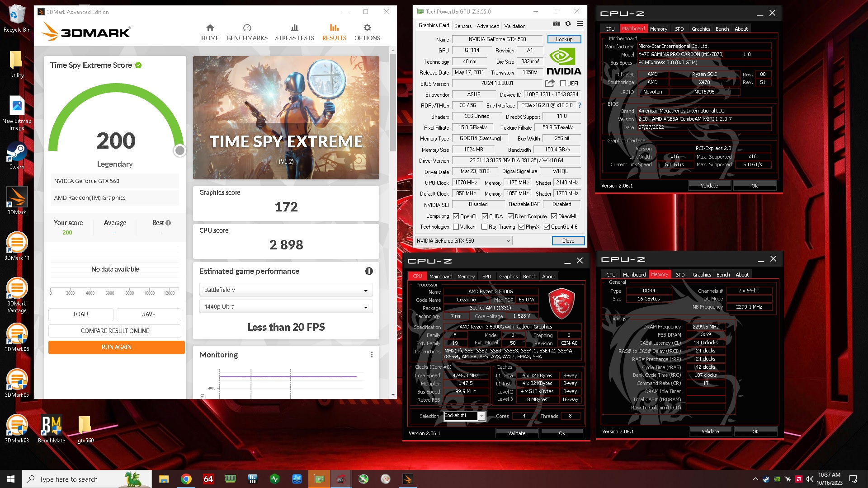This screenshot has height=488, width=868.
Task: Click the Close button in GPU-Z
Action: point(568,241)
